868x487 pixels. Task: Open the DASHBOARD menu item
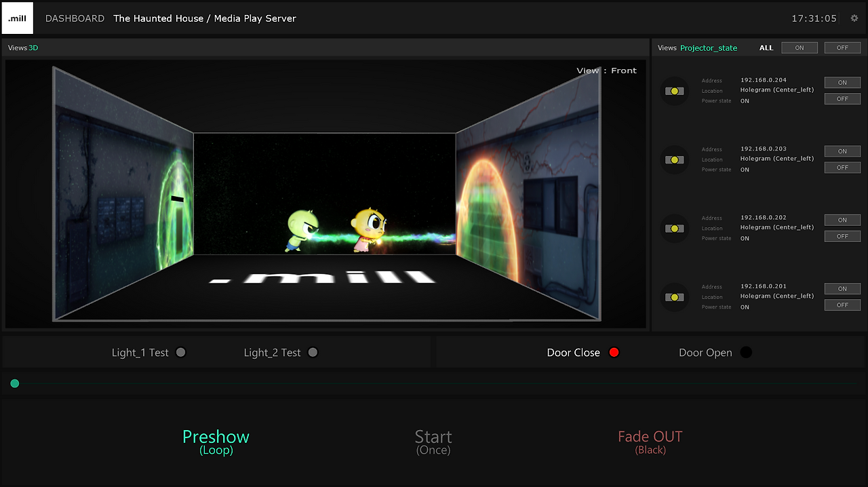click(x=75, y=18)
